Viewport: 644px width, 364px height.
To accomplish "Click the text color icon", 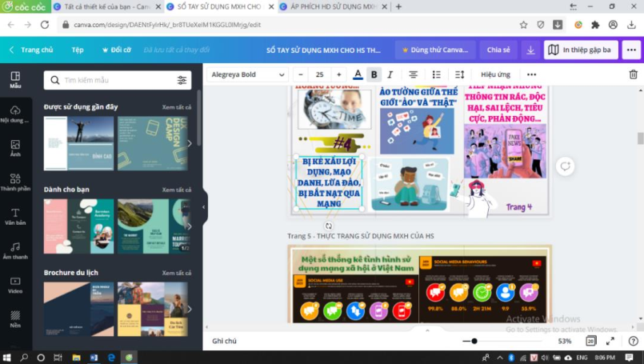I will tap(358, 74).
